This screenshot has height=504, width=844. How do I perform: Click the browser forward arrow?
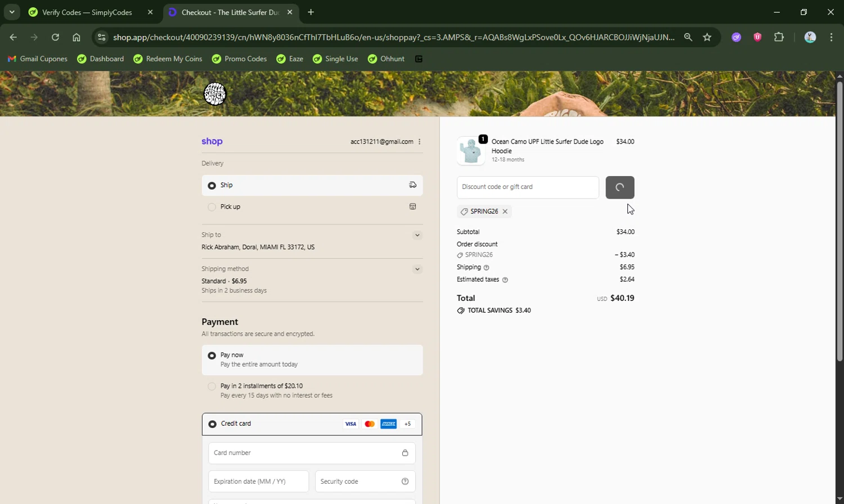point(34,37)
